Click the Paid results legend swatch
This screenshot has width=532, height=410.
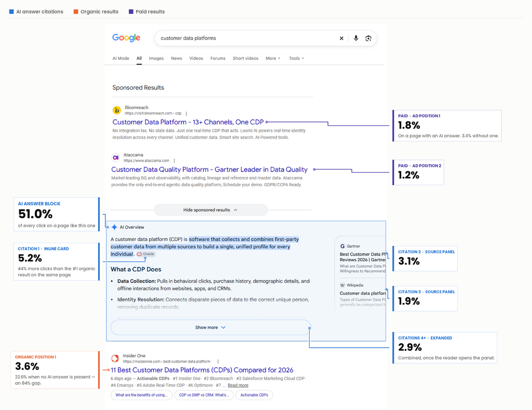click(131, 11)
